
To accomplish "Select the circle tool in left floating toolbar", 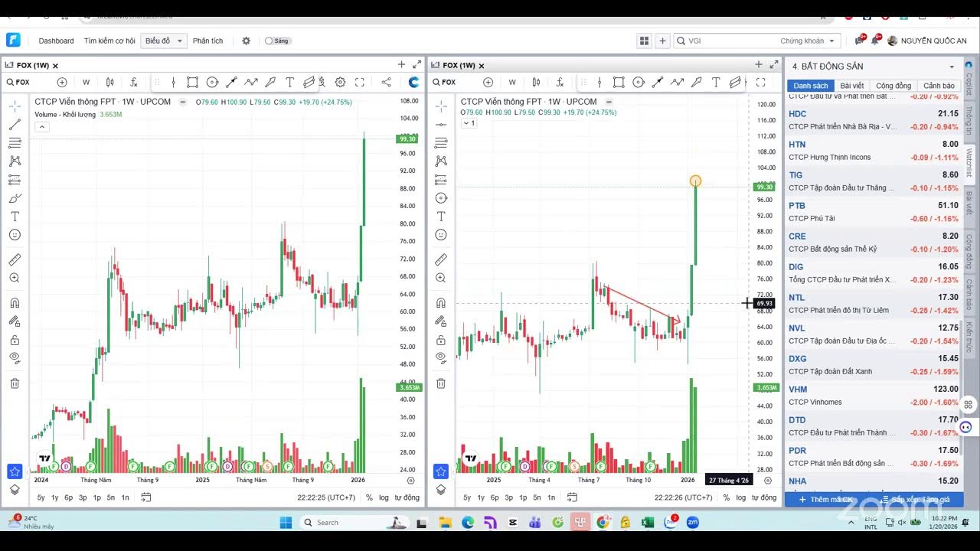I will [x=212, y=82].
